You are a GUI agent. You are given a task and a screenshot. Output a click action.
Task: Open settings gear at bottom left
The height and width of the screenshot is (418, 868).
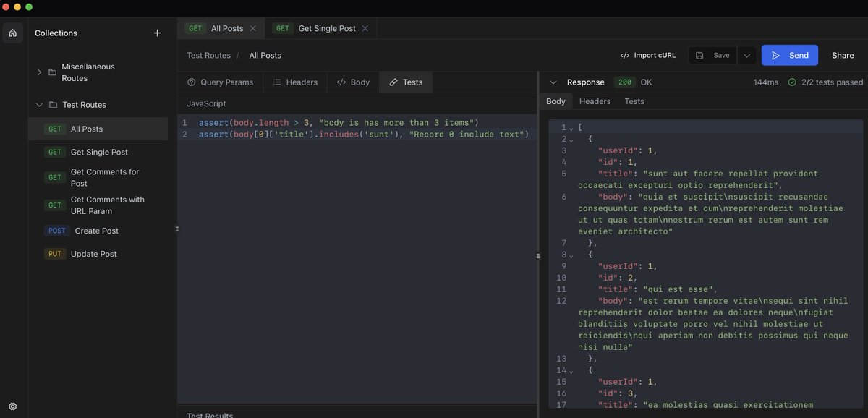[x=12, y=406]
